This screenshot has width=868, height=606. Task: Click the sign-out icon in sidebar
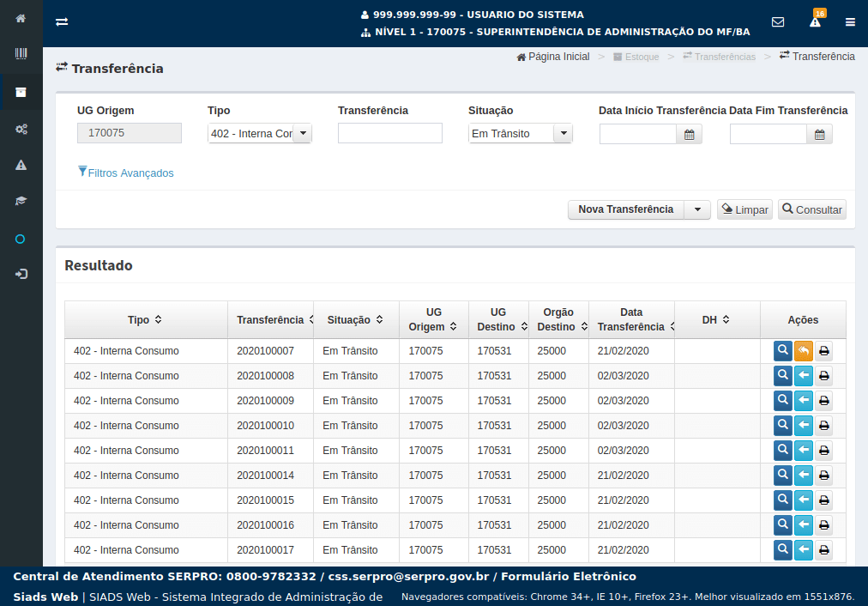tap(21, 274)
